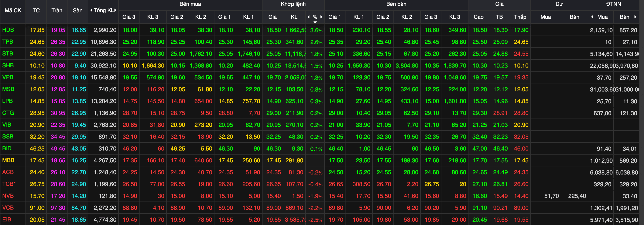Click TPB floor price 22.95
Image resolution: width=644 pixels, height=225 pixels.
[x=78, y=42]
